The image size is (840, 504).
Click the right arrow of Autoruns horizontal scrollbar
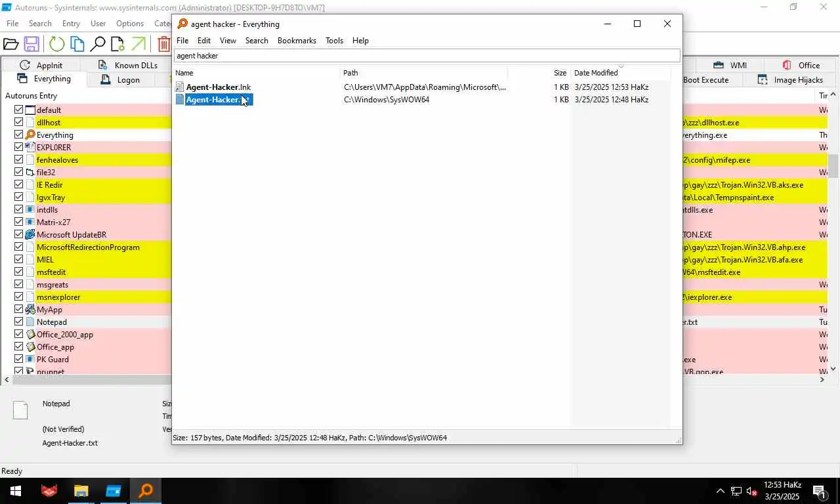click(x=822, y=379)
